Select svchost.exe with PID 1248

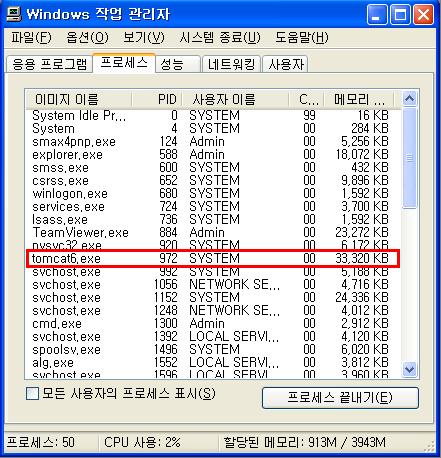213,310
